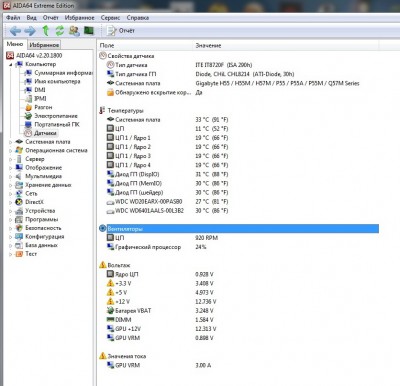
Task: Switch to the Меню tab
Action: [15, 44]
